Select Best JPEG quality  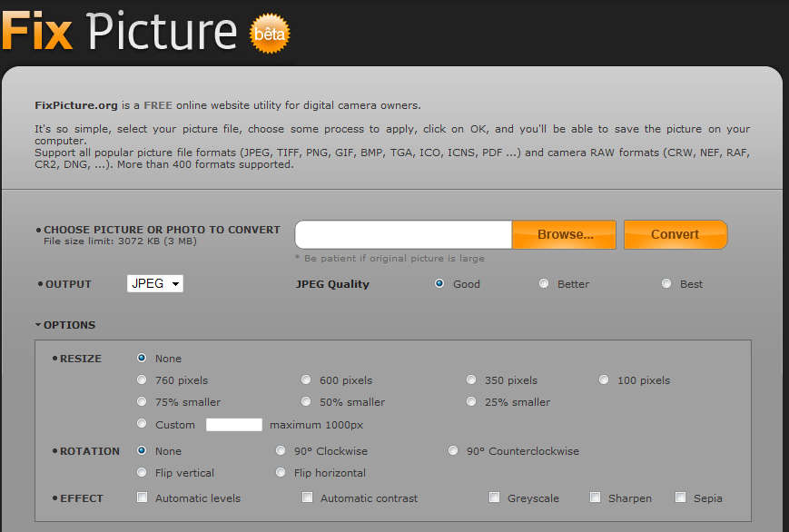click(x=666, y=283)
